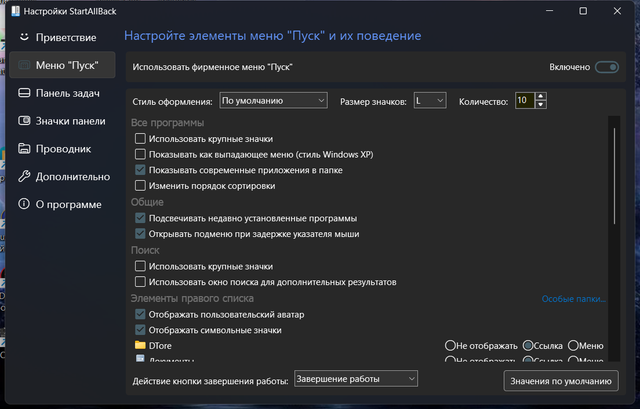Maximize the StartAllBack settings window

(x=583, y=11)
